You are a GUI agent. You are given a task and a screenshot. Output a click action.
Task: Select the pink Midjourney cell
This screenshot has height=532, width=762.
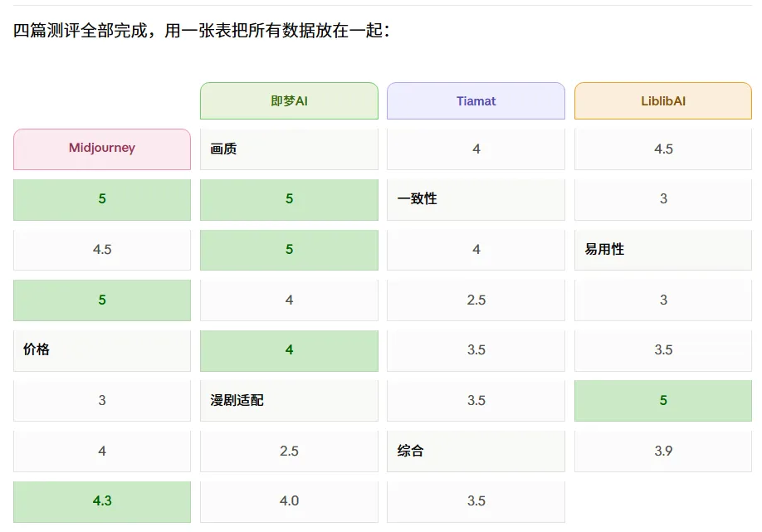click(x=102, y=149)
